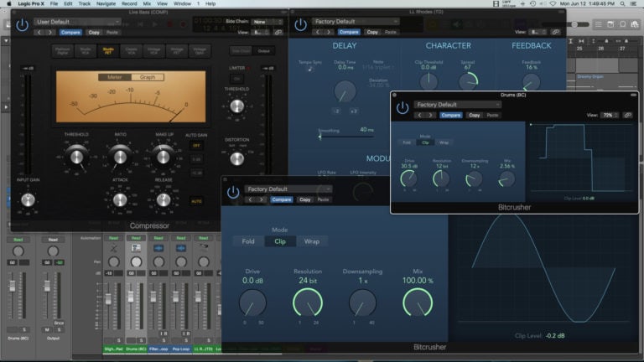Select the Studio FET compressor model tab
The image size is (644, 362).
(108, 51)
